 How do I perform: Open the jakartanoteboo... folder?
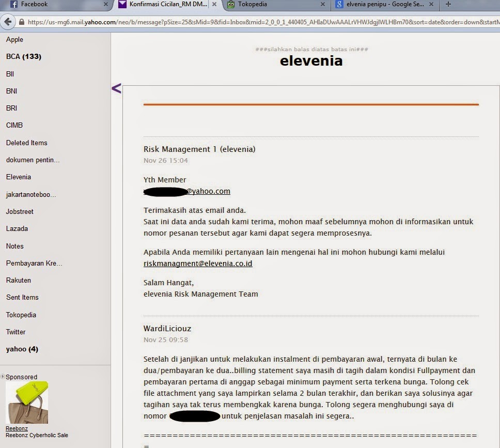31,195
